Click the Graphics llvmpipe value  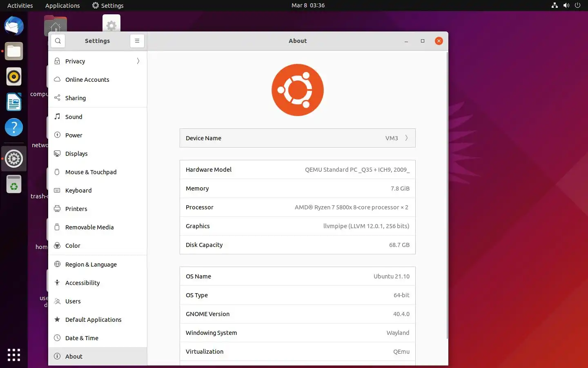[366, 226]
